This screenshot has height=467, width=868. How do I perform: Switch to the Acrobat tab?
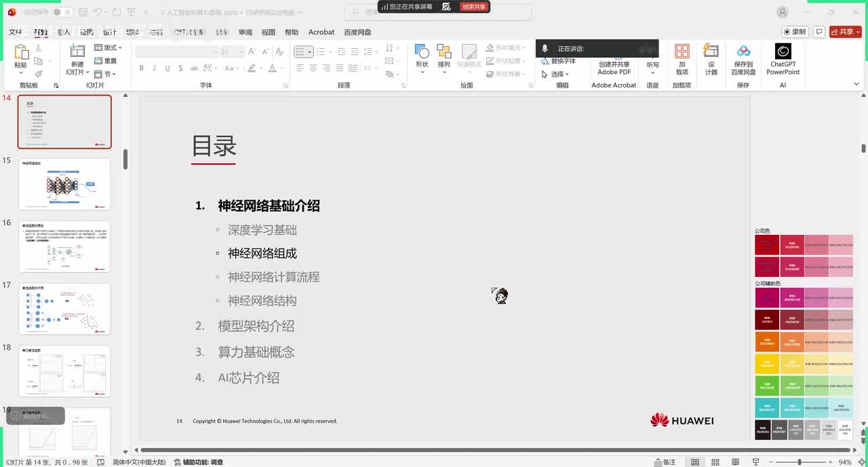pyautogui.click(x=321, y=32)
